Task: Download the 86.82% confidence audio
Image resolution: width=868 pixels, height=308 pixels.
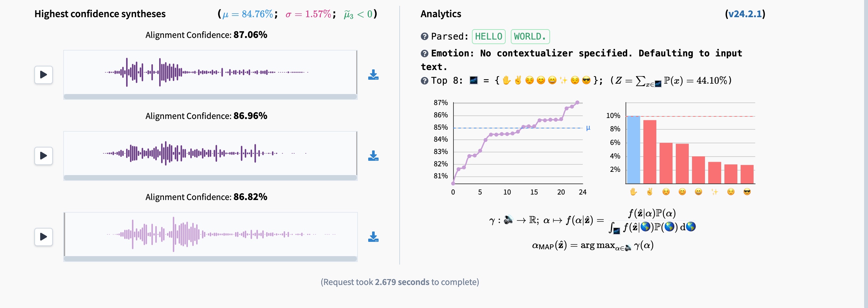Action: point(373,237)
